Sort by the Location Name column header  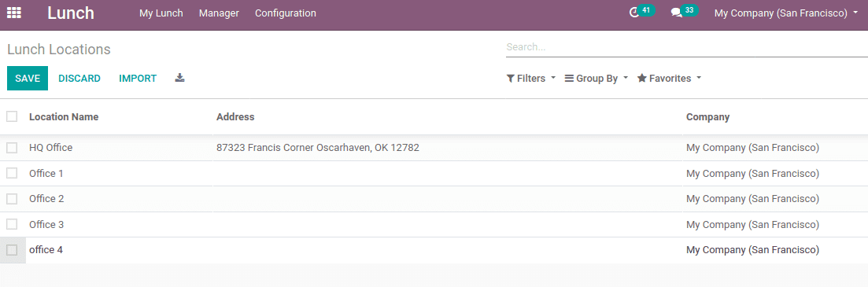coord(64,116)
